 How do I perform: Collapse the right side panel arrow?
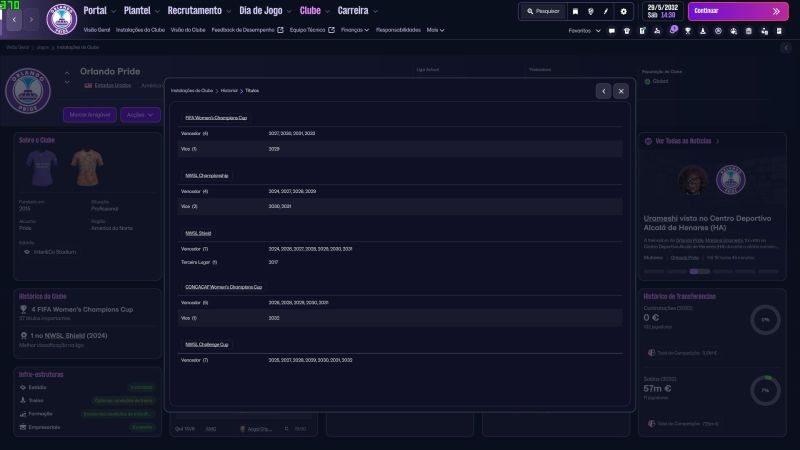[786, 48]
